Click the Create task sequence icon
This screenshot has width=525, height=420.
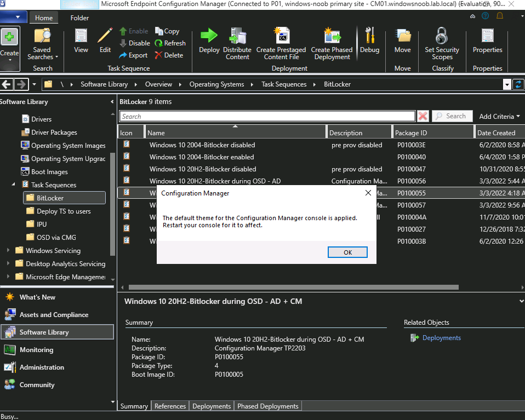tap(9, 37)
